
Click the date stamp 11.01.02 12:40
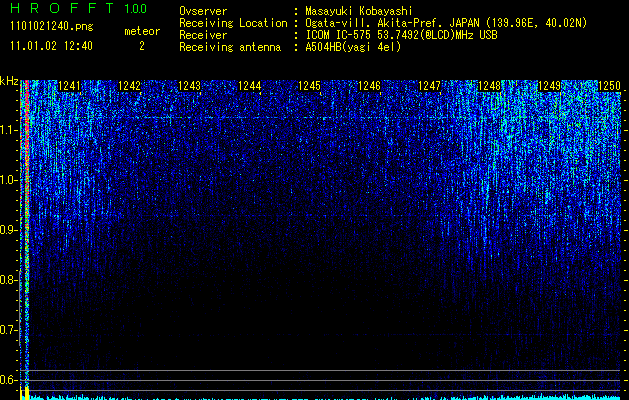(x=51, y=46)
